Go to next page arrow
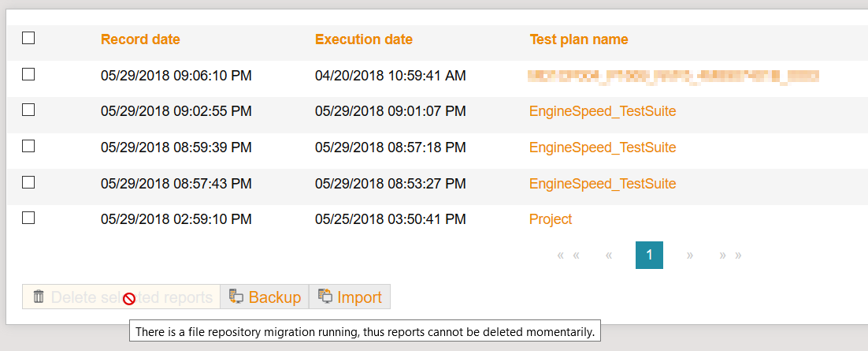Image resolution: width=868 pixels, height=351 pixels. [690, 256]
